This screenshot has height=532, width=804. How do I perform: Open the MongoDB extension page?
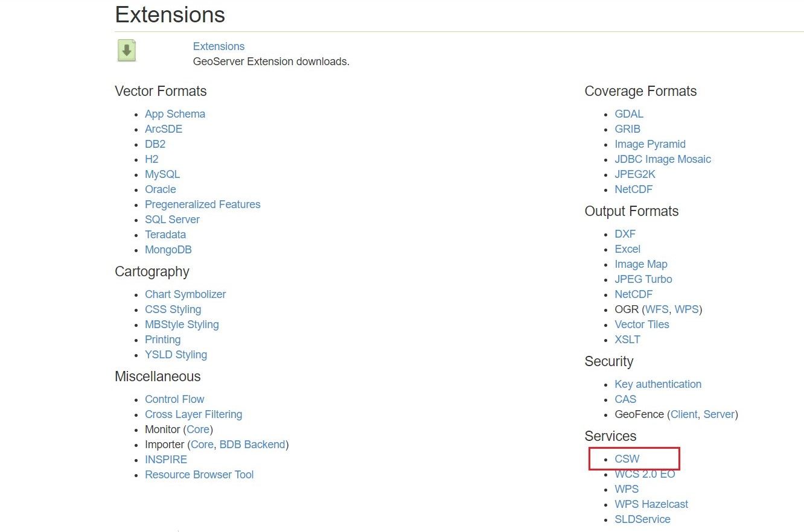coord(168,249)
